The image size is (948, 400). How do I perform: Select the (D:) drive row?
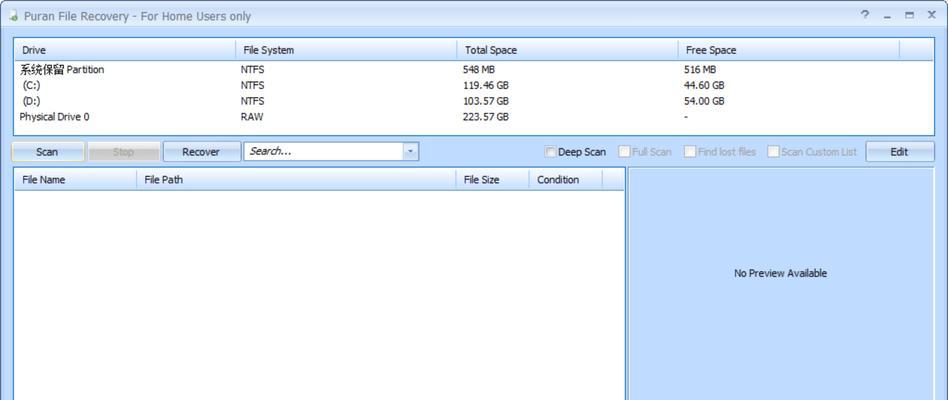click(474, 101)
